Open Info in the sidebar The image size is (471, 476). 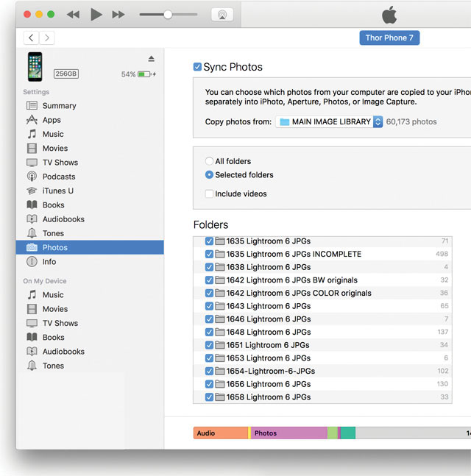pyautogui.click(x=90, y=262)
